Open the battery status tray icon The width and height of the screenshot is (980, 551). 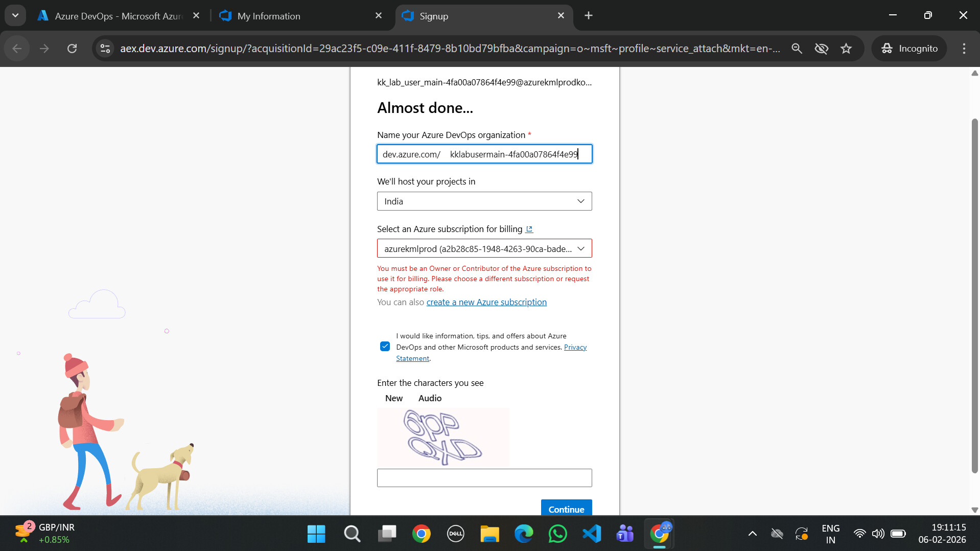[x=898, y=534]
